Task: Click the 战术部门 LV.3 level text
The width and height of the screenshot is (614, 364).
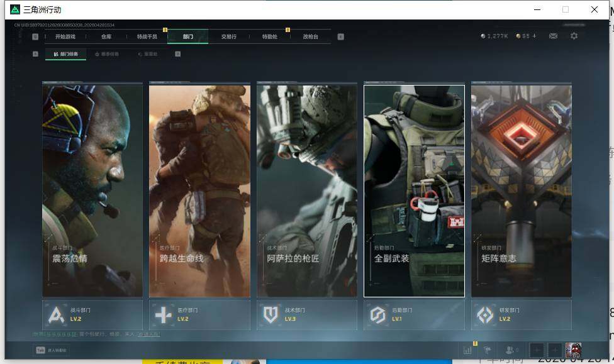Action: (290, 319)
